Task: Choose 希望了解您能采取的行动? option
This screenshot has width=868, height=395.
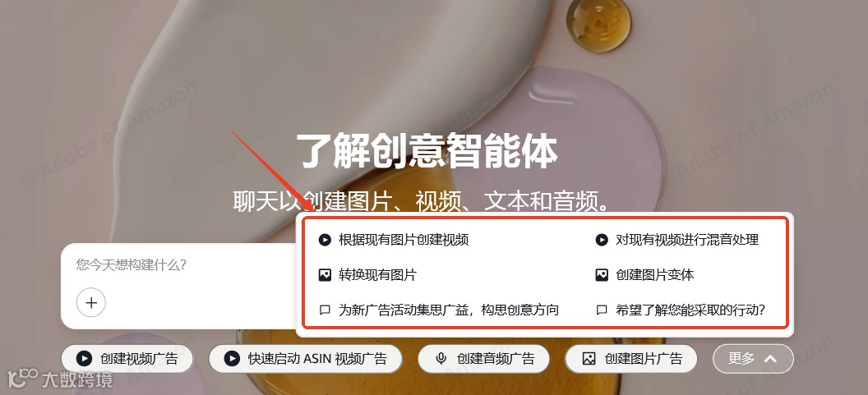Action: pyautogui.click(x=681, y=310)
